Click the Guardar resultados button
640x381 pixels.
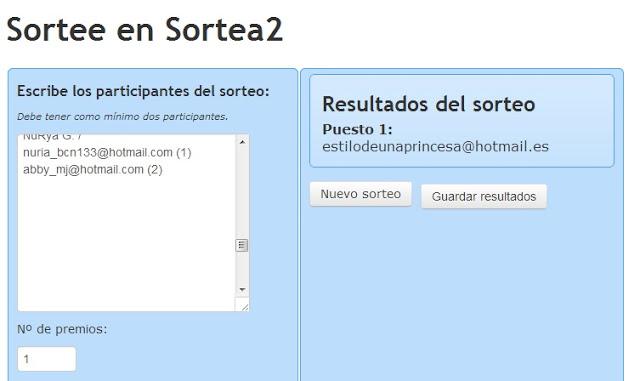[x=484, y=196]
